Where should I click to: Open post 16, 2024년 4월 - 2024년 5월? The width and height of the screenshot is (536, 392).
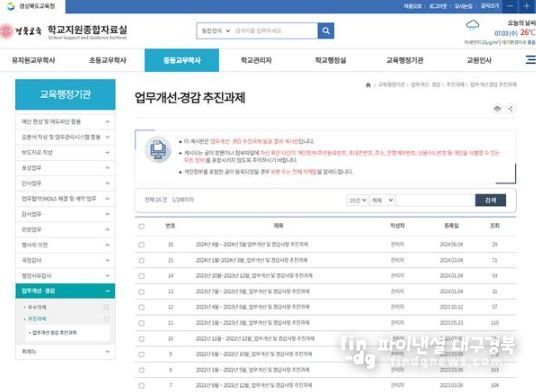252,244
